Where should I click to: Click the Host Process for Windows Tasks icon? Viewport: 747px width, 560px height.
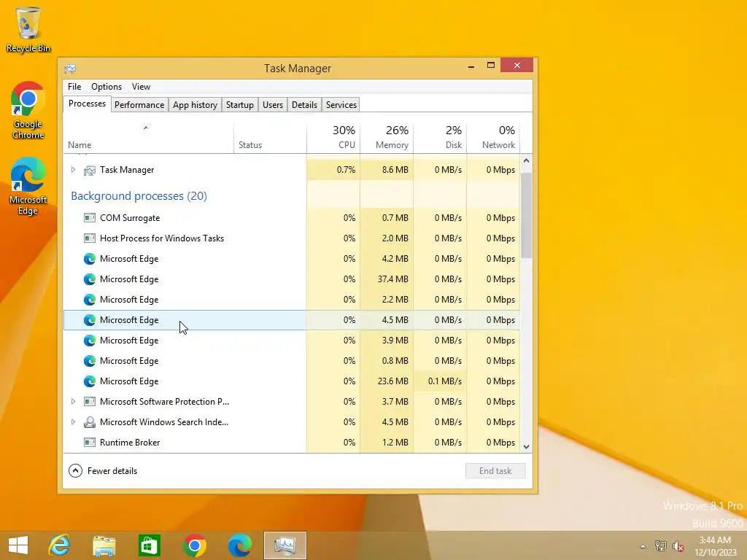pos(89,238)
